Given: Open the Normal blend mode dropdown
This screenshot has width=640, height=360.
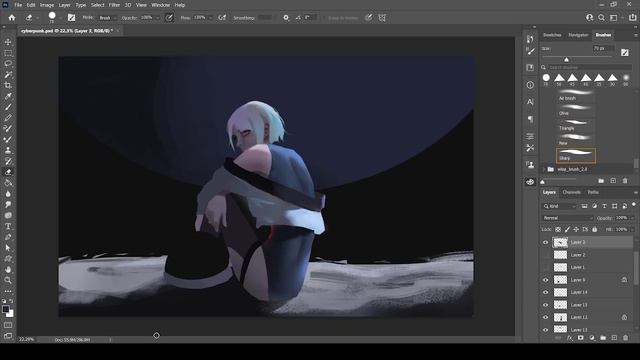Looking at the screenshot, I should click(x=568, y=218).
